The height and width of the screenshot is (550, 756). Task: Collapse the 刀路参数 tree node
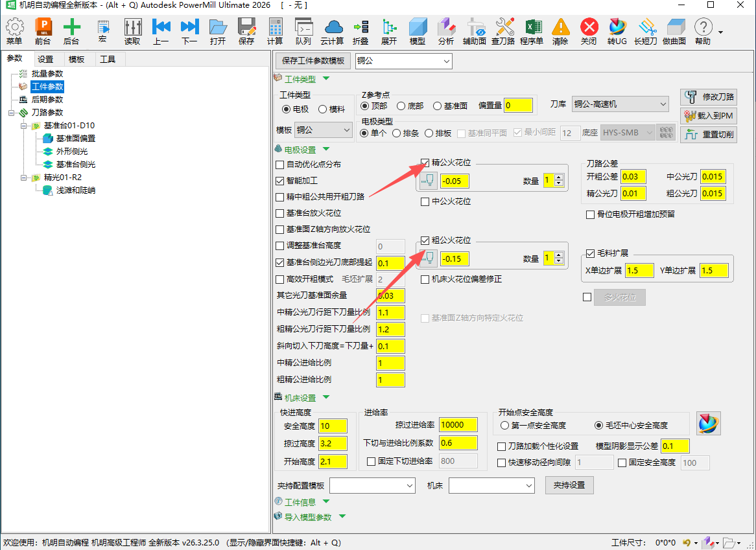(x=12, y=113)
